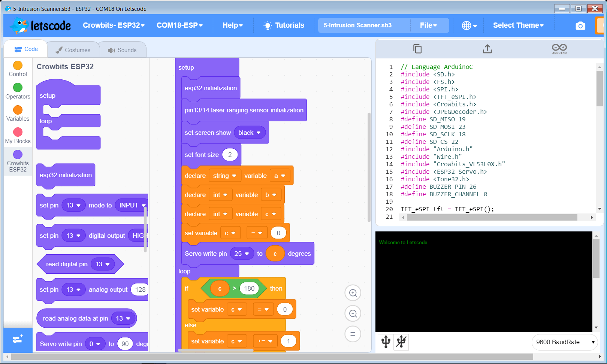Click the setup loop palette block
Image resolution: width=607 pixels, height=364 pixels.
tap(68, 114)
